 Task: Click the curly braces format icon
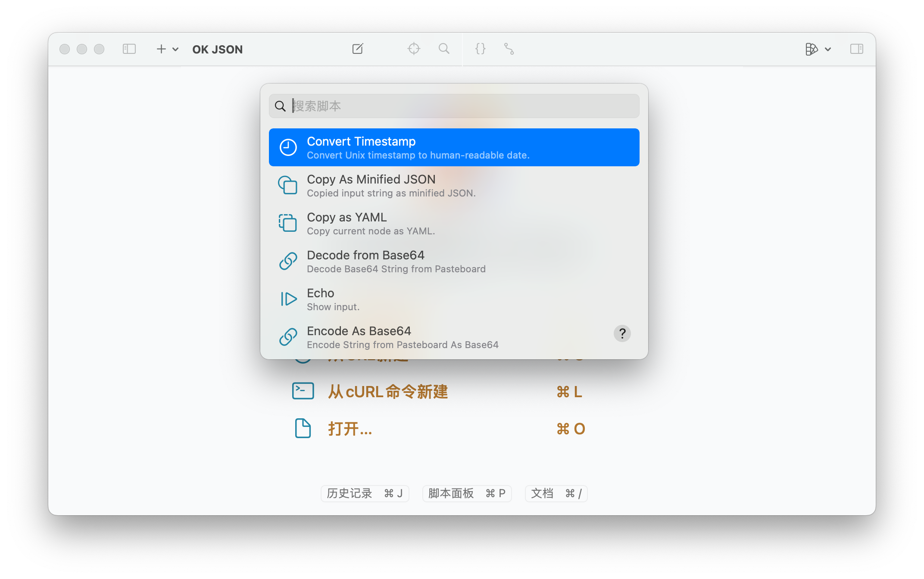[x=481, y=49]
